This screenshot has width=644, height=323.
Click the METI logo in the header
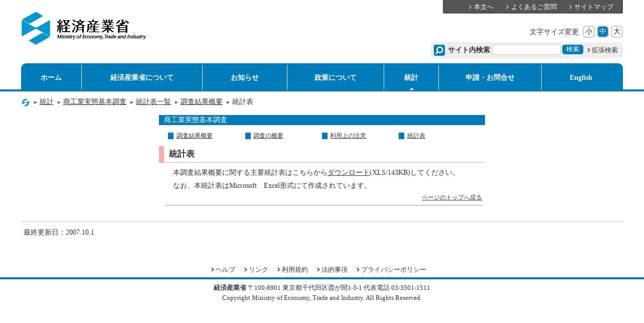84,28
